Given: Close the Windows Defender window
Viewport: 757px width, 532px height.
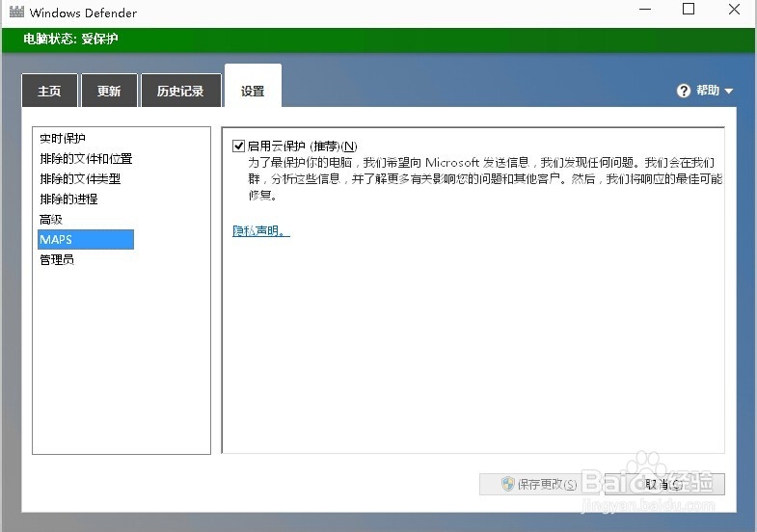Looking at the screenshot, I should [734, 10].
